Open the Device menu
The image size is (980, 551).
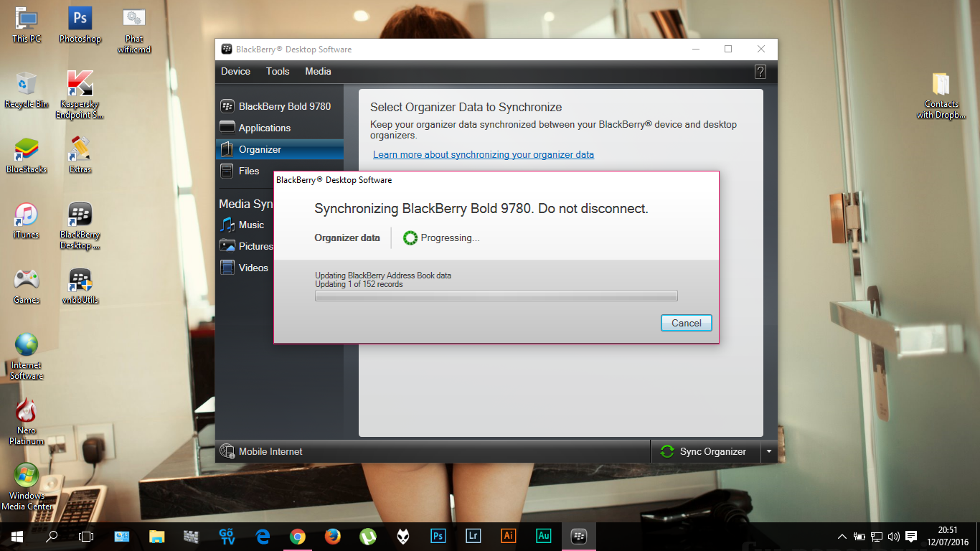pos(235,72)
